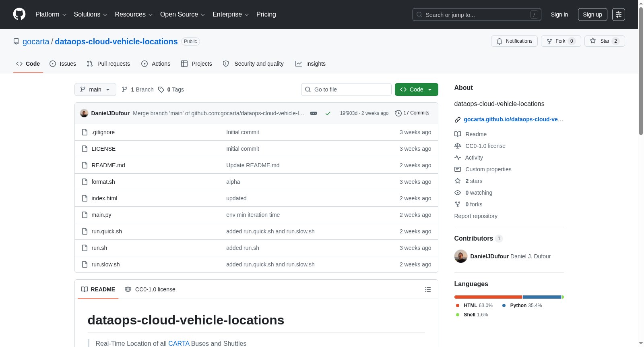Viewport: 644px width, 347px height.
Task: Click the Custom properties note icon
Action: tap(458, 169)
